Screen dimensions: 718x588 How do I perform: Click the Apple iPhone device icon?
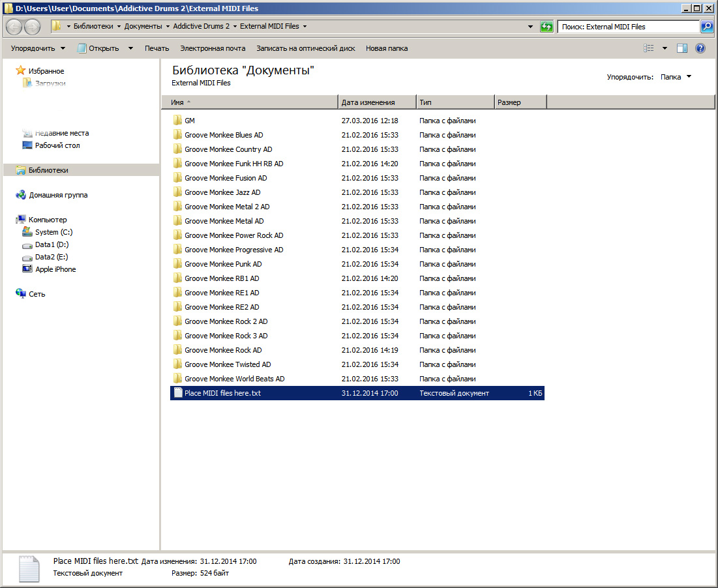coord(27,269)
